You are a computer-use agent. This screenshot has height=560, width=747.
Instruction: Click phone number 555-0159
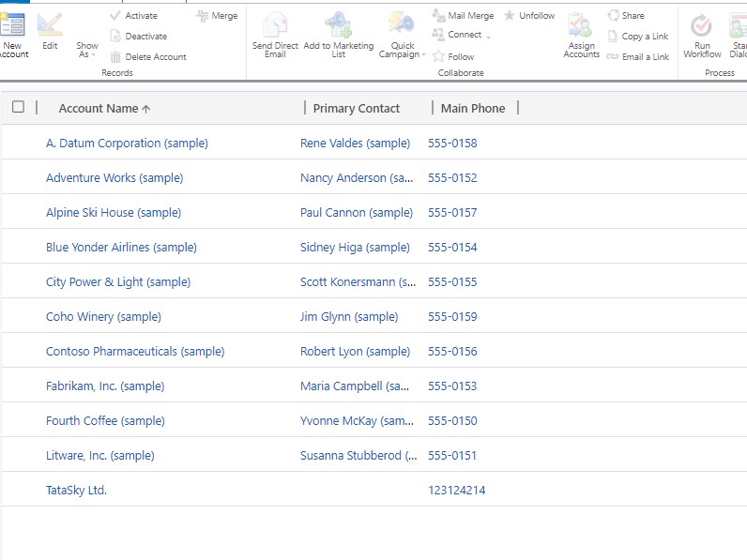coord(452,317)
